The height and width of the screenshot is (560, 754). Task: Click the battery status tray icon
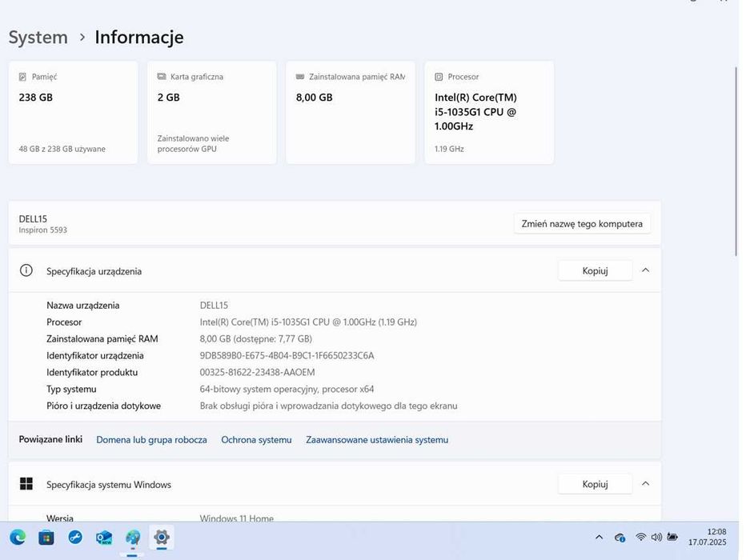click(672, 537)
